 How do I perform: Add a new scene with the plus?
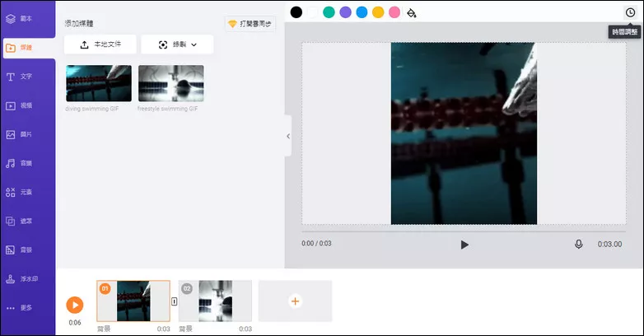(x=295, y=301)
